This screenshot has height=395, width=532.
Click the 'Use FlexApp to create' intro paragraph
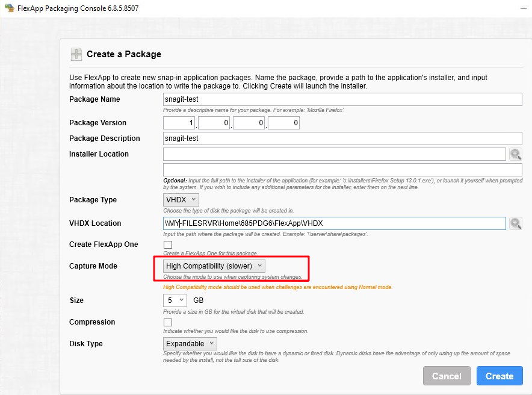pyautogui.click(x=278, y=82)
